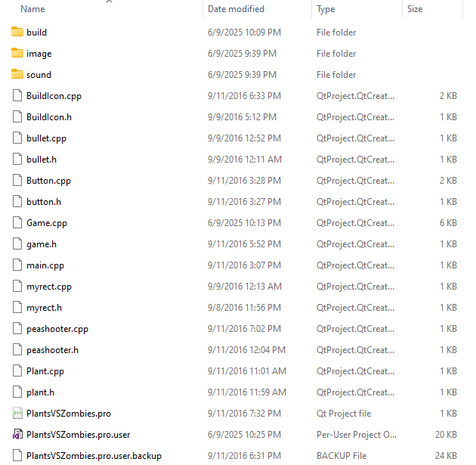The width and height of the screenshot is (476, 465).
Task: Click the Qt Project file type cell
Action: tap(344, 414)
